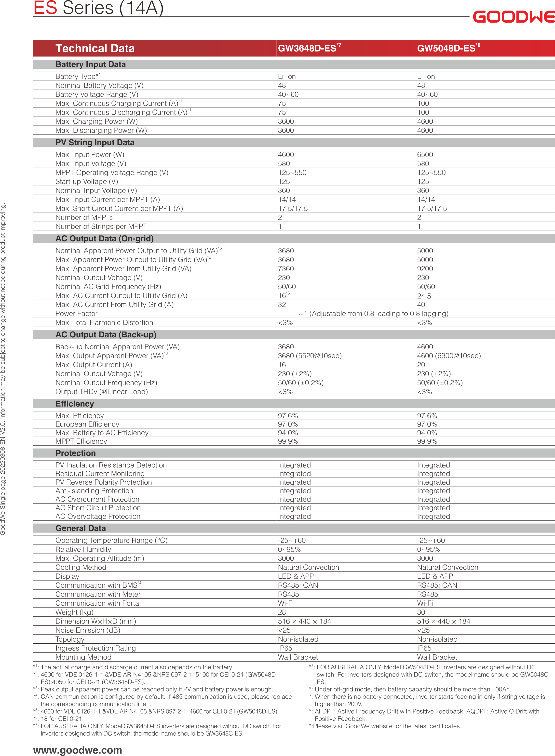This screenshot has height=756, width=555.
Task: Click the 'Nominal Input Voltage (V)' label
Action: (96, 190)
